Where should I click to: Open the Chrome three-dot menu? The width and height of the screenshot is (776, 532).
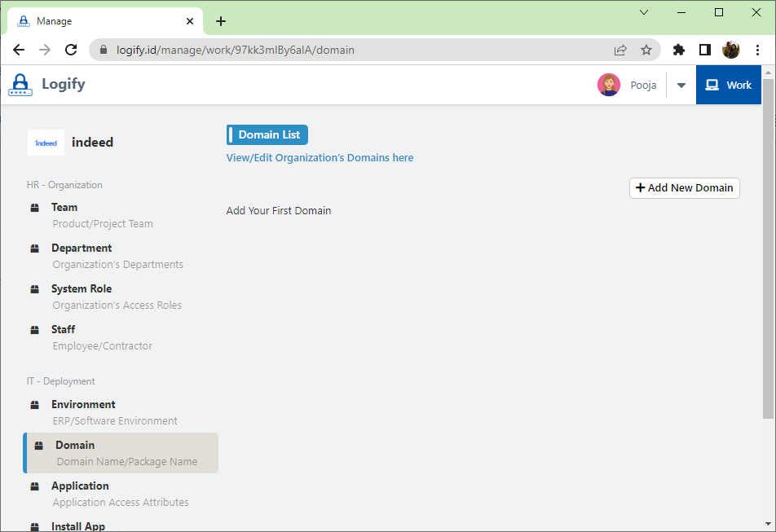[757, 50]
